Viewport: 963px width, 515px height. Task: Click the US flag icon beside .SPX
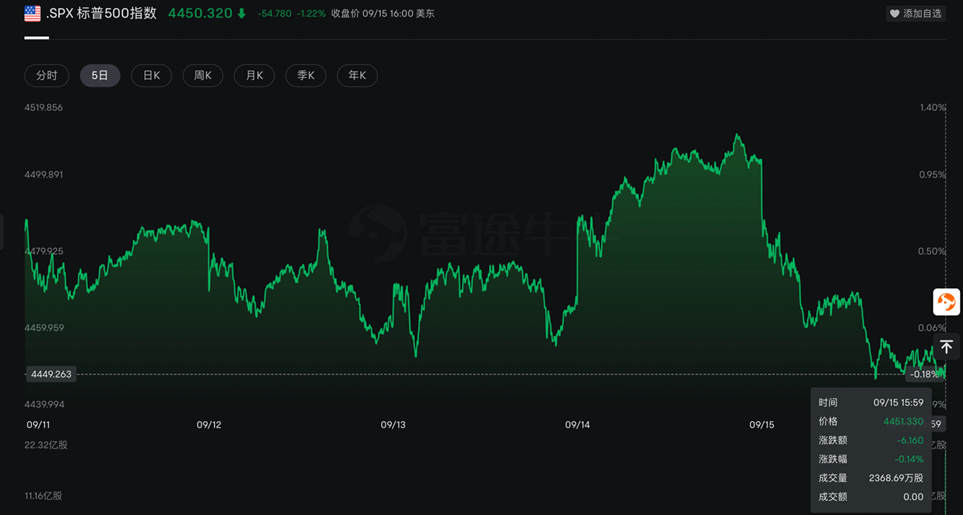(x=33, y=14)
